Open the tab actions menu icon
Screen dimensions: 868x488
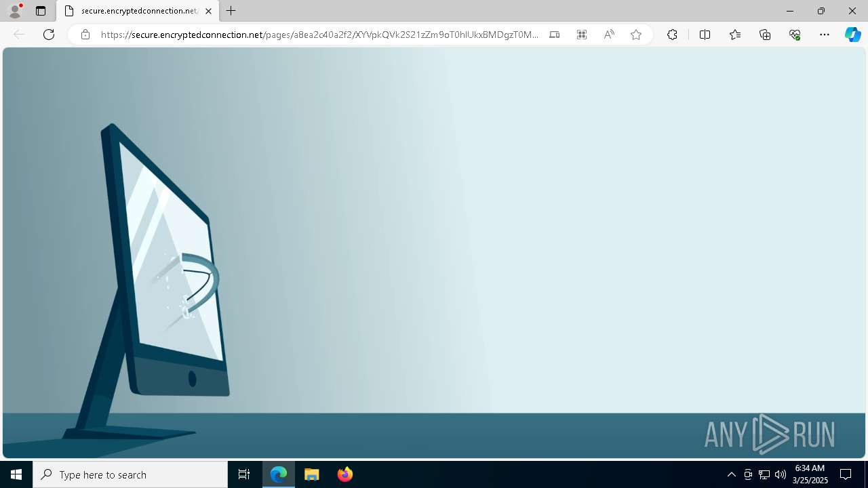tap(41, 11)
